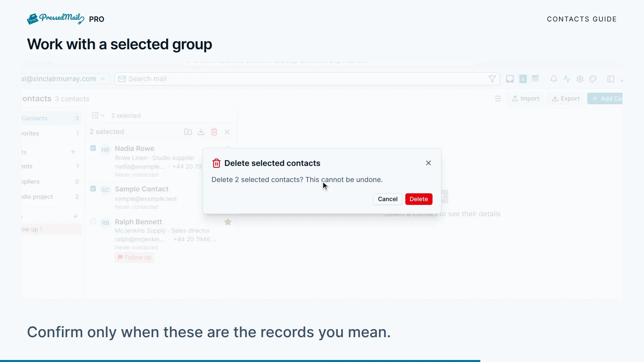Add a new group with plus icon

(73, 152)
